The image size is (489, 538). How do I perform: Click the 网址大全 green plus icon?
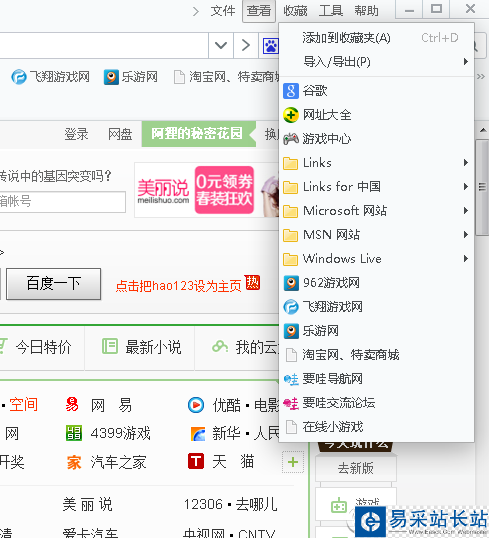click(291, 115)
